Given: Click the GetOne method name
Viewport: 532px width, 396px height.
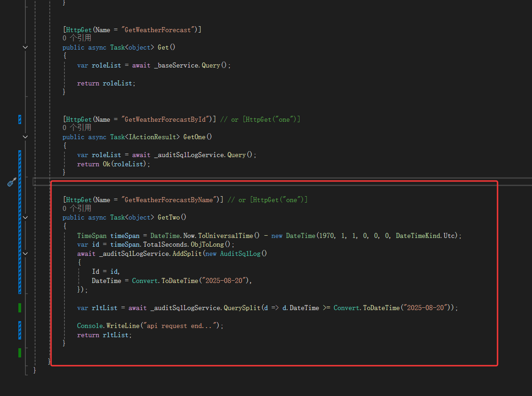Looking at the screenshot, I should [194, 137].
